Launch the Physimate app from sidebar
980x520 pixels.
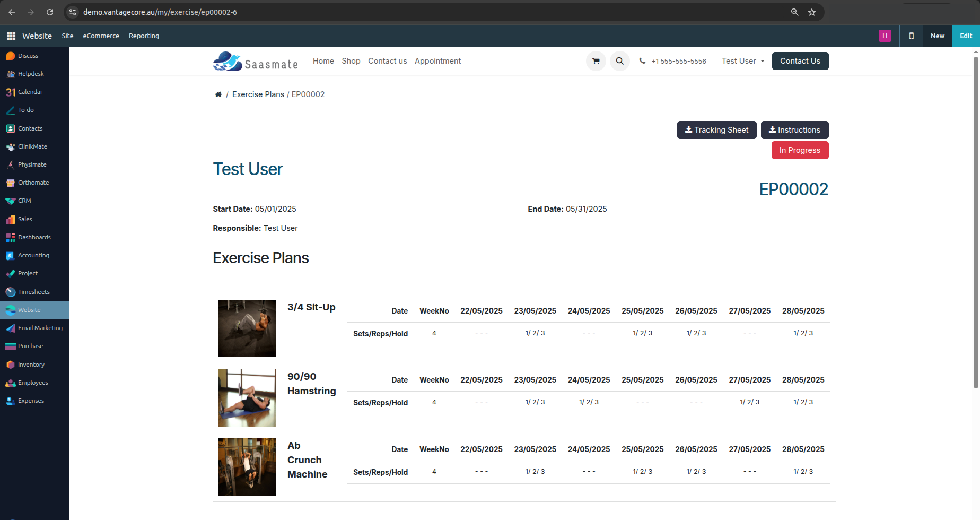(x=32, y=164)
